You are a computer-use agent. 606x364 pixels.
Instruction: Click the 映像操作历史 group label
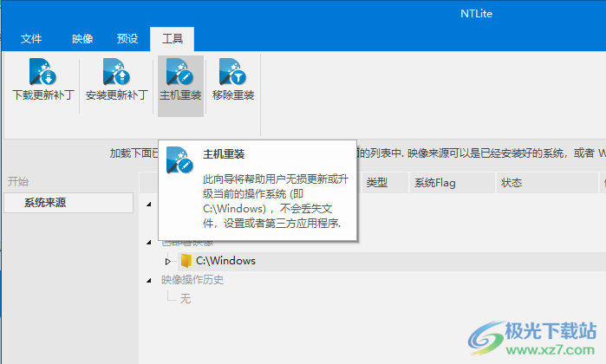[x=192, y=280]
